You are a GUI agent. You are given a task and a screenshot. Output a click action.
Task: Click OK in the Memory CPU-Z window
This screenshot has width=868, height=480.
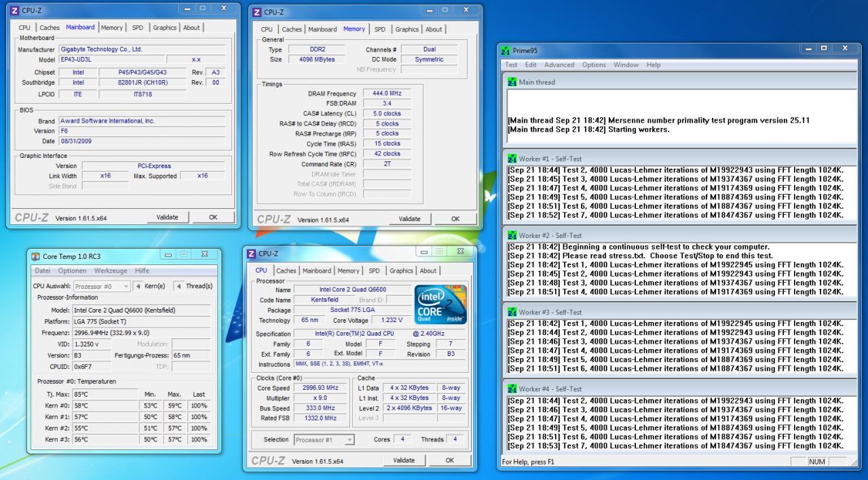[455, 219]
